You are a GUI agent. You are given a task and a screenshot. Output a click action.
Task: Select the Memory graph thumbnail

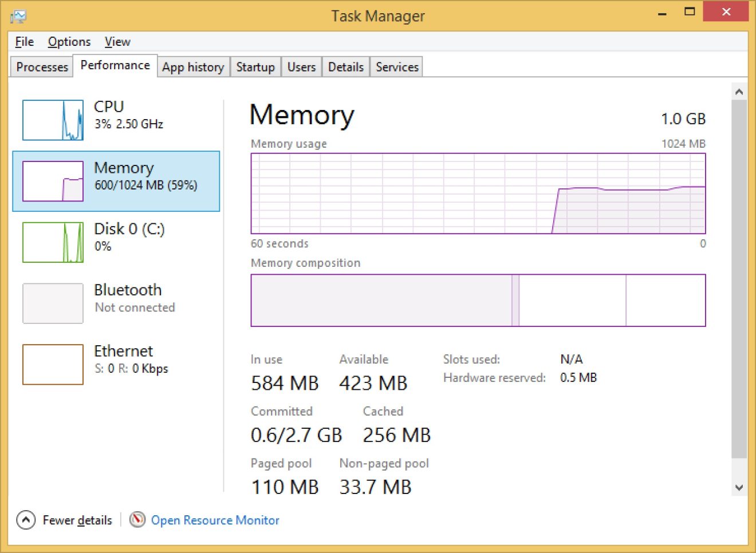coord(53,181)
